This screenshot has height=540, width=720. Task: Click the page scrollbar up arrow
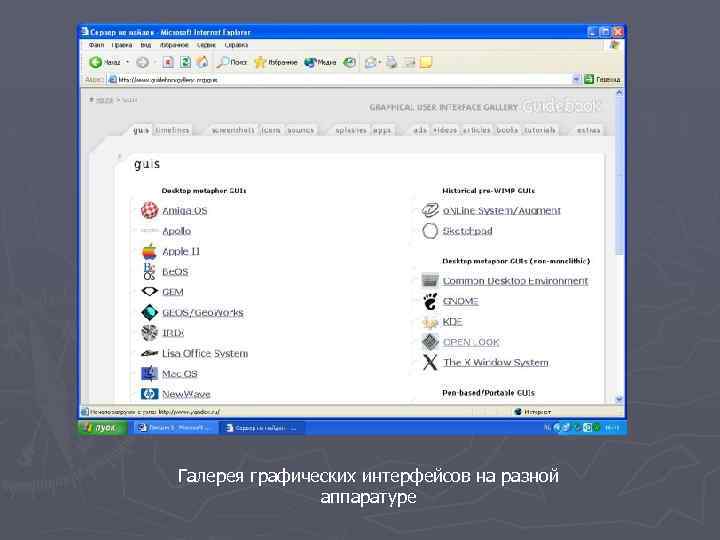[619, 92]
